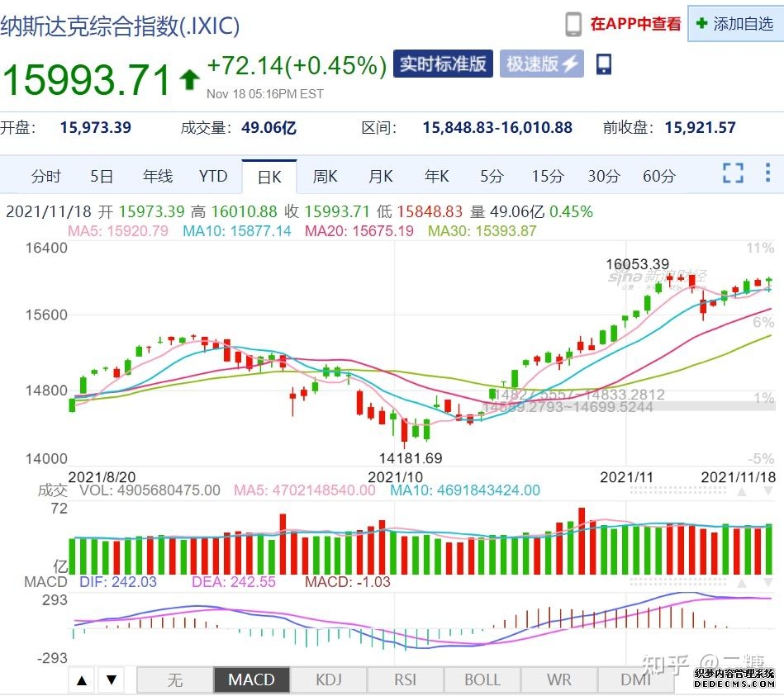The image size is (784, 696).
Task: Toggle fullscreen chart view icon
Action: [733, 173]
